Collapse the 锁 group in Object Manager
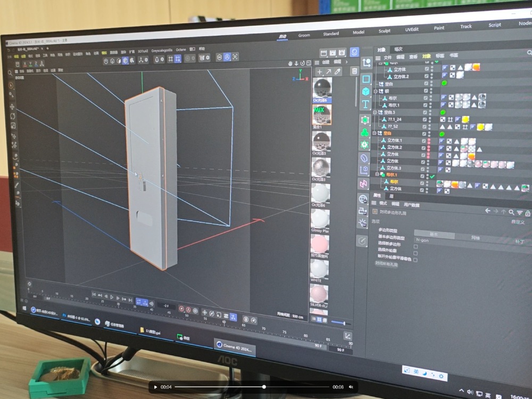The width and height of the screenshot is (532, 399). pos(376,92)
